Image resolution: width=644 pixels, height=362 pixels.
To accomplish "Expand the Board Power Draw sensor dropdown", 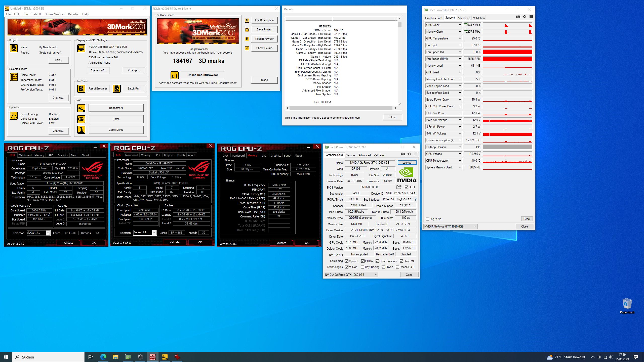I will click(x=460, y=100).
